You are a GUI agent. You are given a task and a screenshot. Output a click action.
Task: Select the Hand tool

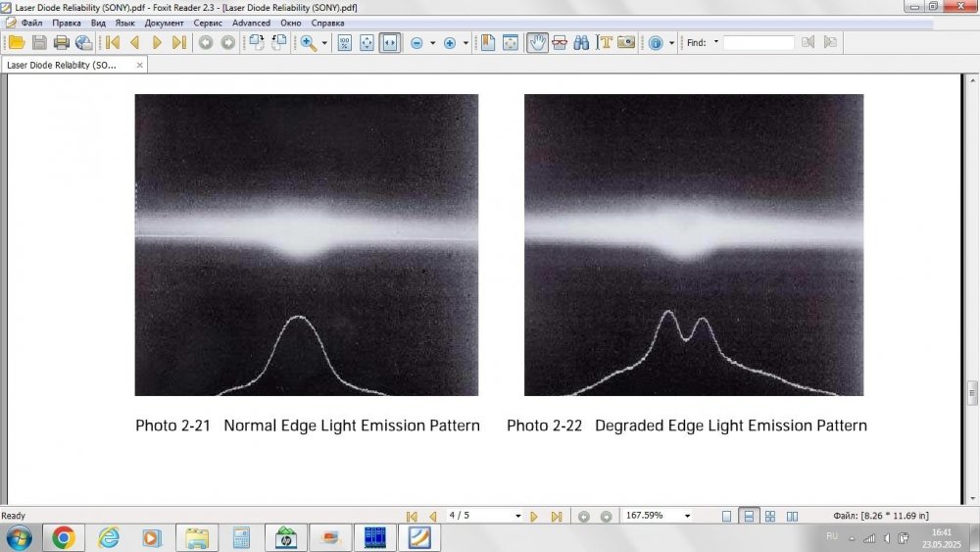pos(537,43)
